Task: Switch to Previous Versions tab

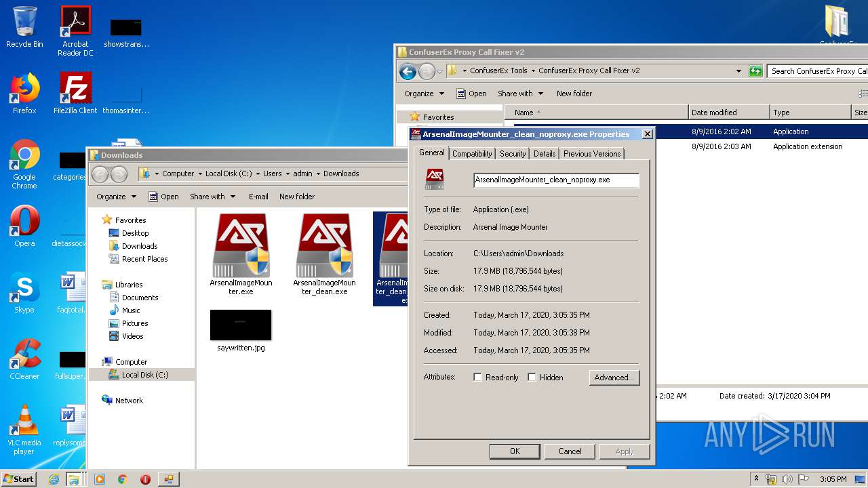Action: click(592, 154)
